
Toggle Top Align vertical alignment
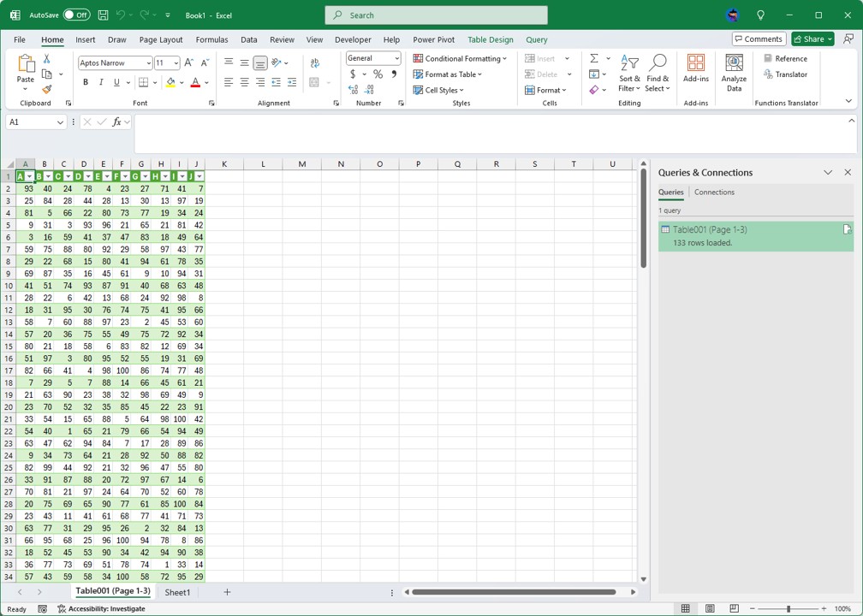click(x=229, y=62)
